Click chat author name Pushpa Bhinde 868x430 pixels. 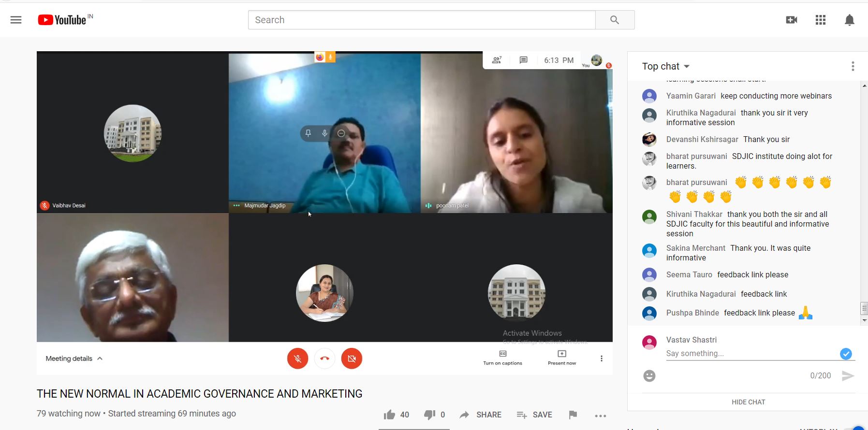pos(692,313)
